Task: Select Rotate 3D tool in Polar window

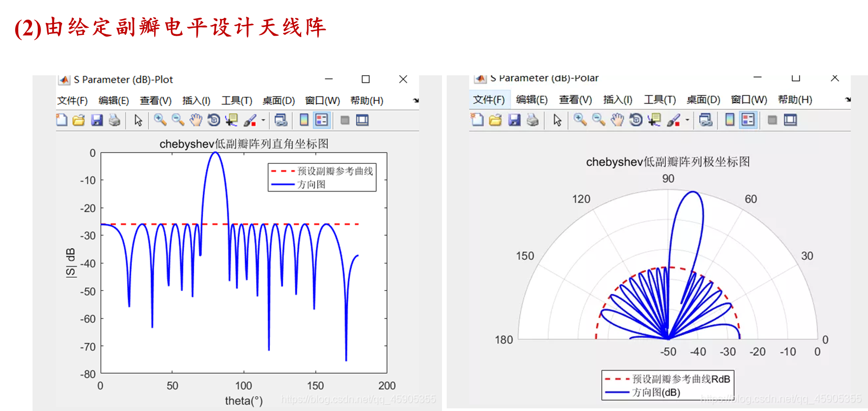Action: coord(635,120)
